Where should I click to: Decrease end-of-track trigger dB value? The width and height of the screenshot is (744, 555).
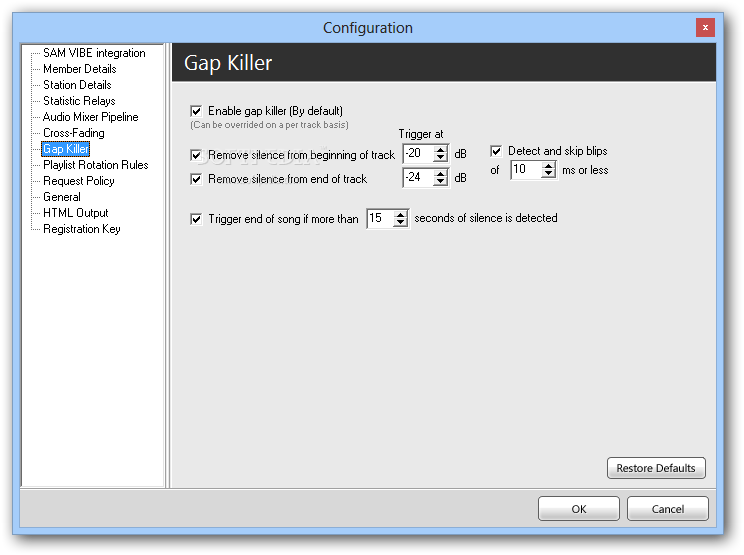pos(441,182)
